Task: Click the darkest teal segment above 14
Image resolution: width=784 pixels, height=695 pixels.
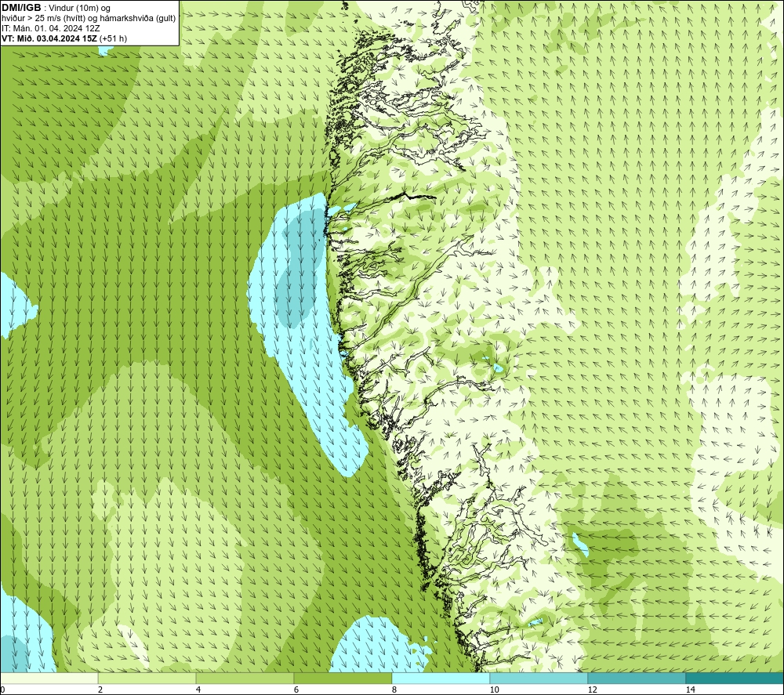Action: click(735, 679)
